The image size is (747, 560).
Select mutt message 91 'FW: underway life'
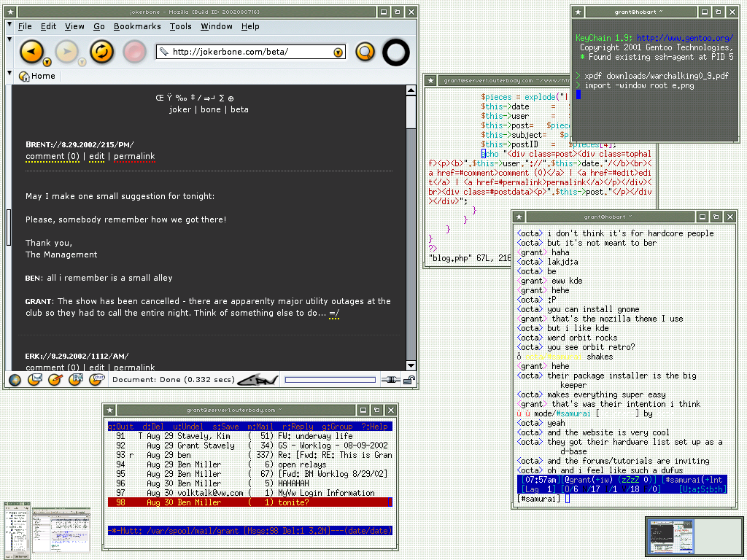[x=250, y=436]
